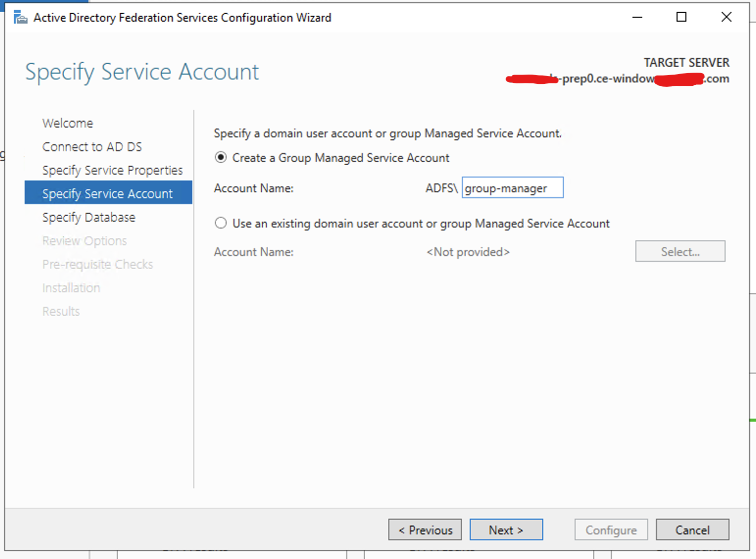756x559 pixels.
Task: Click the Next button
Action: tap(506, 530)
